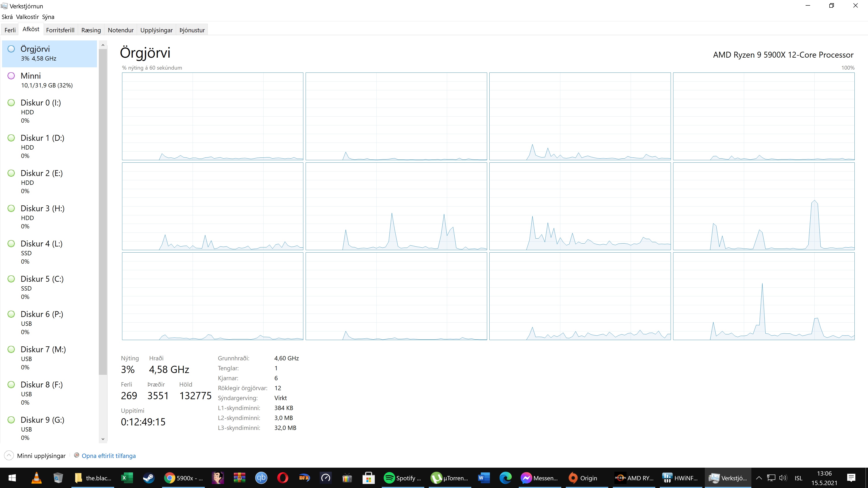Open AMD Ryzen Master taskbar button
The image size is (868, 488).
tap(634, 478)
